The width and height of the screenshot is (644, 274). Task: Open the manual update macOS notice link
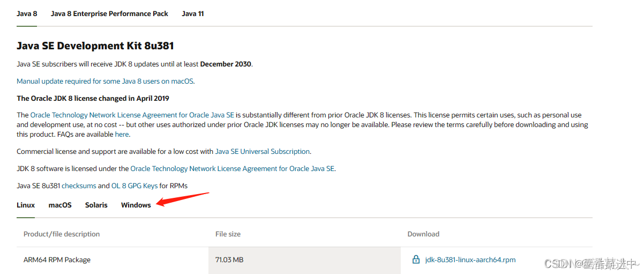(x=105, y=81)
